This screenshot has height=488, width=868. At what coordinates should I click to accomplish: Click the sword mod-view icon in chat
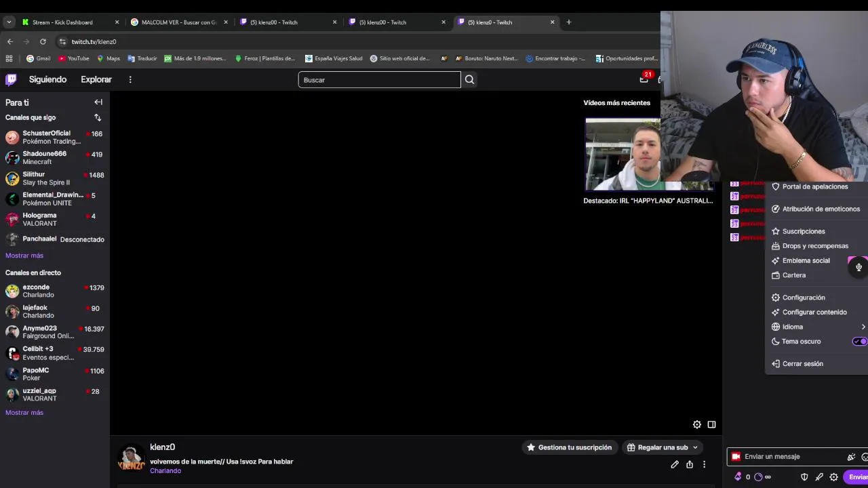point(819,477)
